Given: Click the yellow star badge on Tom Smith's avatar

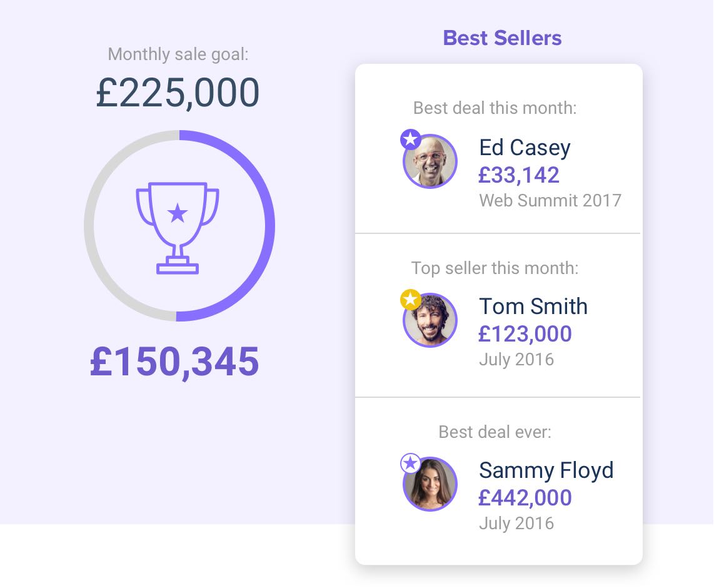Looking at the screenshot, I should [410, 299].
